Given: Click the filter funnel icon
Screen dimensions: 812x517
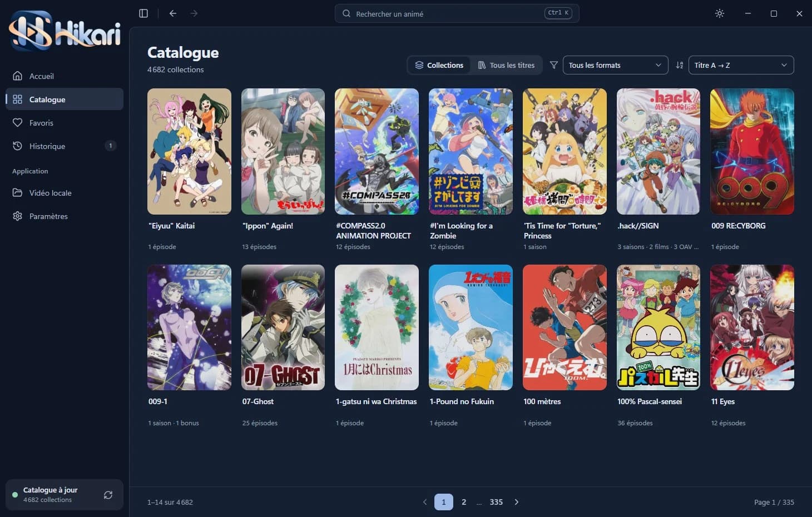Looking at the screenshot, I should click(x=554, y=65).
